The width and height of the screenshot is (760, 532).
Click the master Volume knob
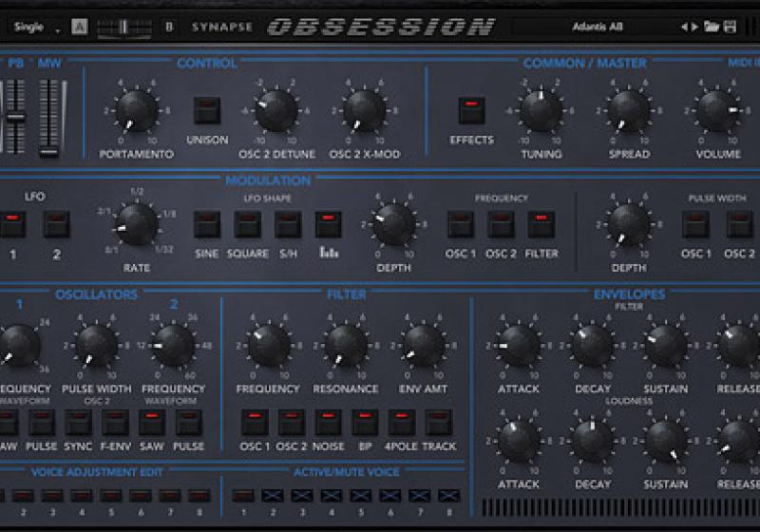(718, 111)
